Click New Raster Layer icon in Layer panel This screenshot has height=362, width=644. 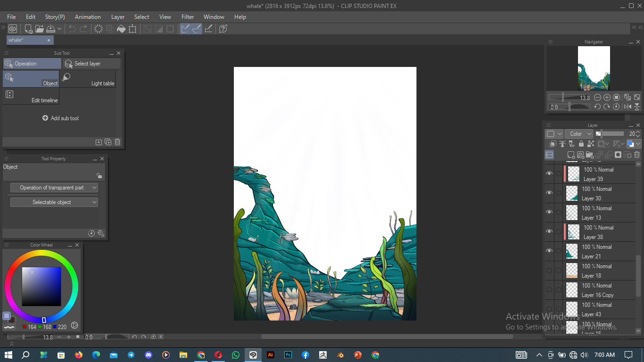(x=571, y=155)
